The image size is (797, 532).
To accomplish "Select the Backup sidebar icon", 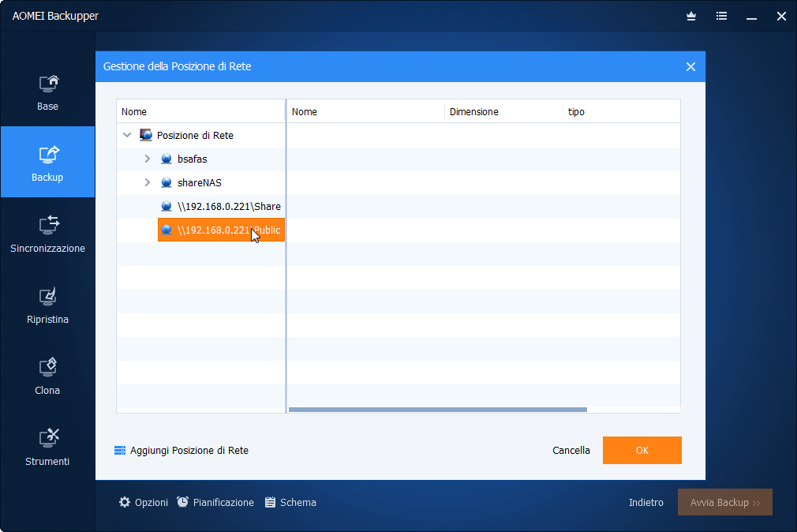I will [x=49, y=155].
